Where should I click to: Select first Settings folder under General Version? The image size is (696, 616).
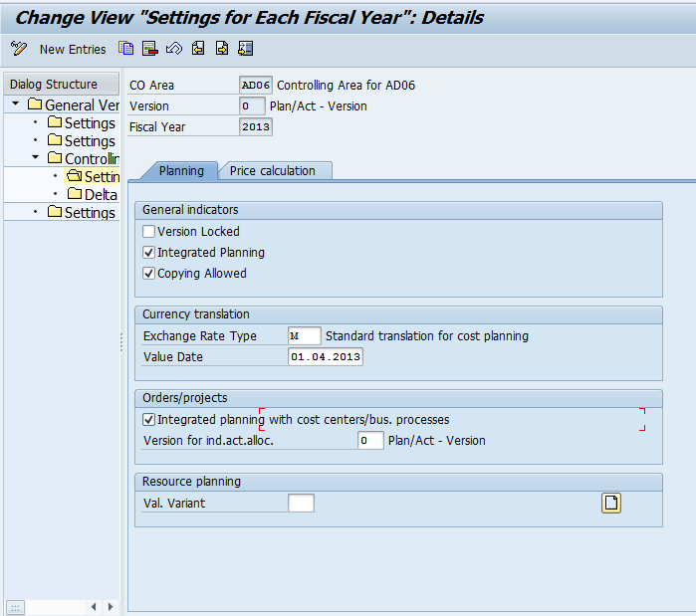(82, 122)
